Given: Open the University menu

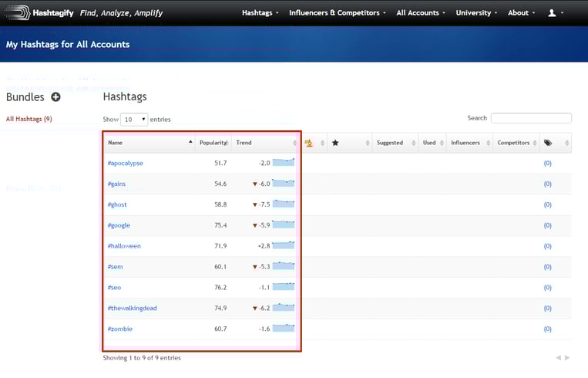Looking at the screenshot, I should point(476,13).
